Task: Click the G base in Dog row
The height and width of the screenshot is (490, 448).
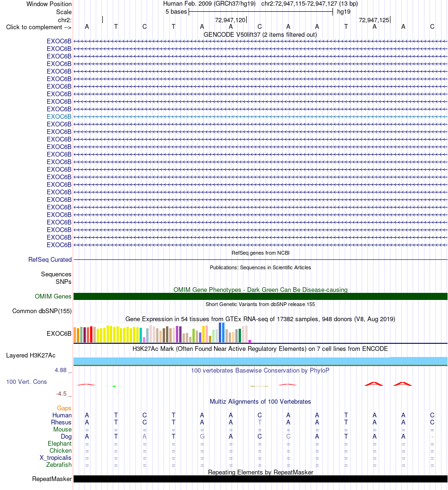Action: 202,437
